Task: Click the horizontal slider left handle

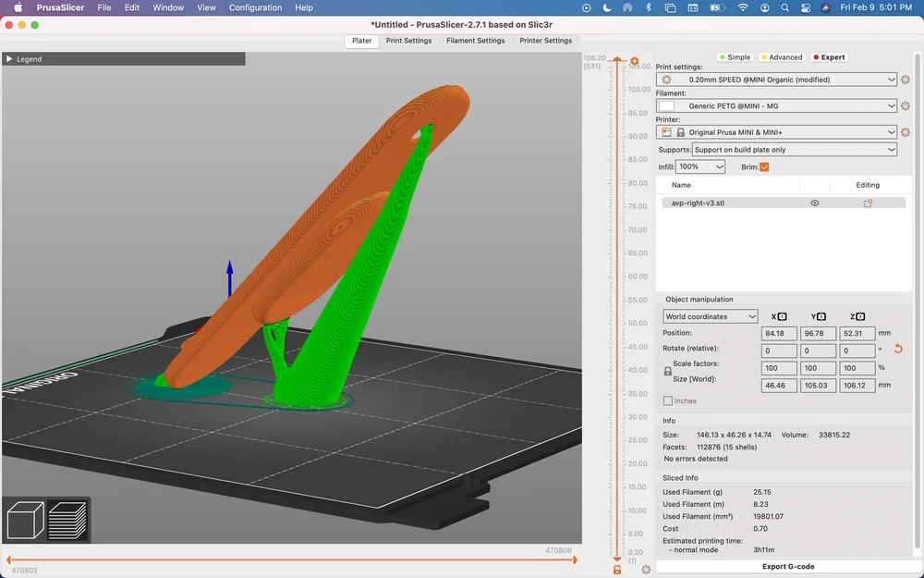Action: 9,560
